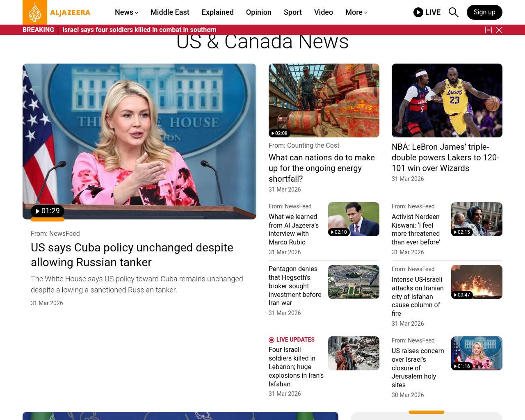Play the 02:15 Nerdeen Kiswani video
This screenshot has width=525, height=420.
click(x=462, y=232)
